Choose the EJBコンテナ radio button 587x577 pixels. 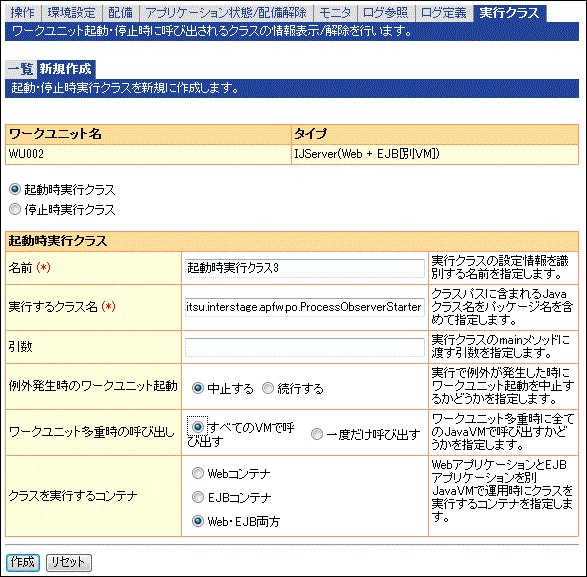click(198, 497)
